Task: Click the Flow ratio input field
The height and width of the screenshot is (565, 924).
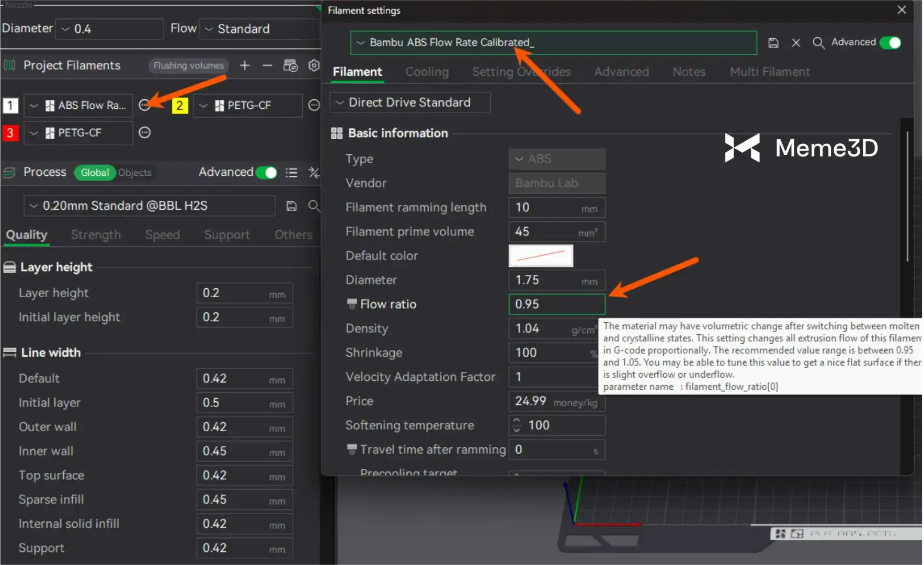Action: coord(556,304)
